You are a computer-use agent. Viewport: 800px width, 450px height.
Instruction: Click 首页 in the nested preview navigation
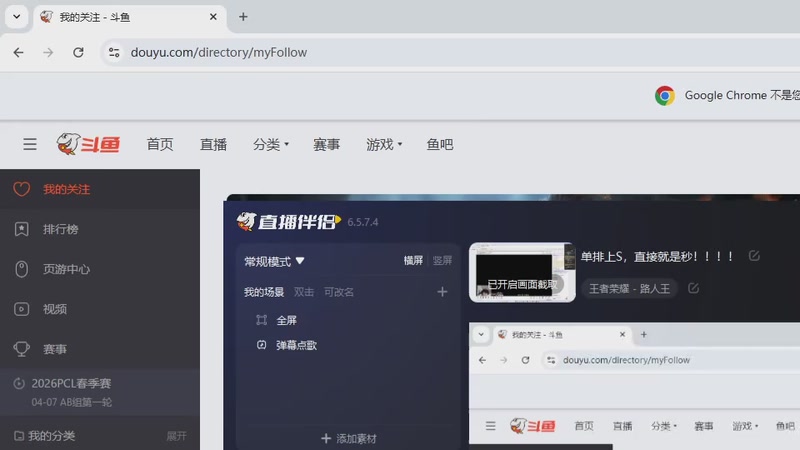584,426
